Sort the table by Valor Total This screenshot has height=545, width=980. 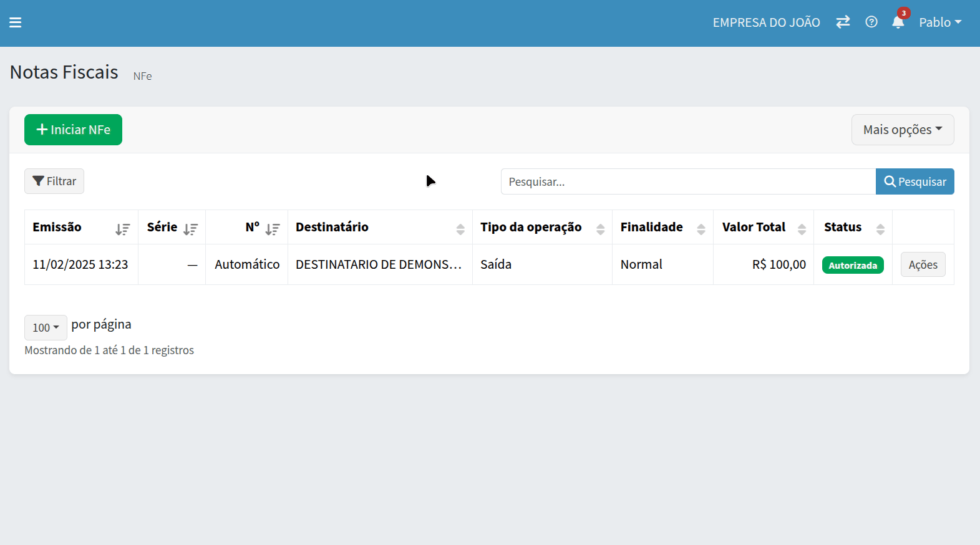[x=802, y=229]
